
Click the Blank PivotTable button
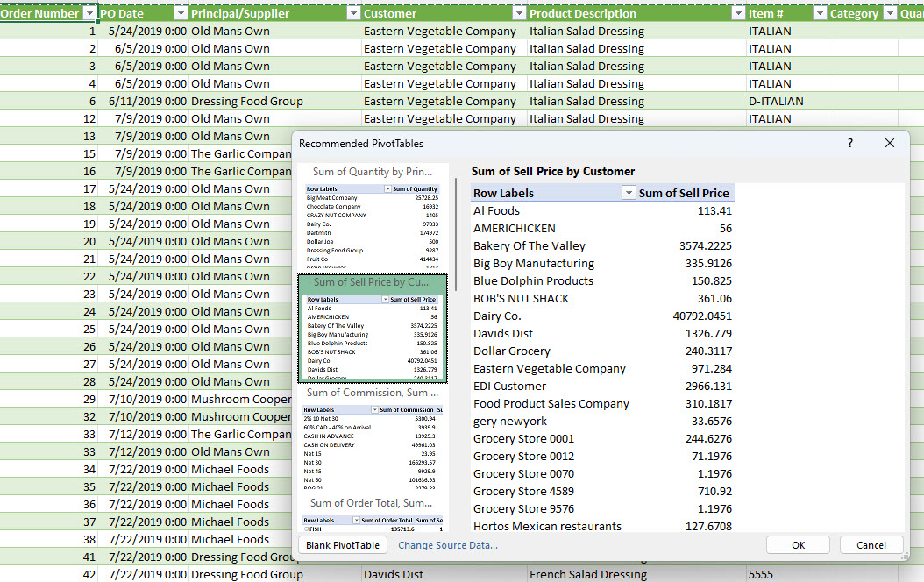[x=343, y=545]
